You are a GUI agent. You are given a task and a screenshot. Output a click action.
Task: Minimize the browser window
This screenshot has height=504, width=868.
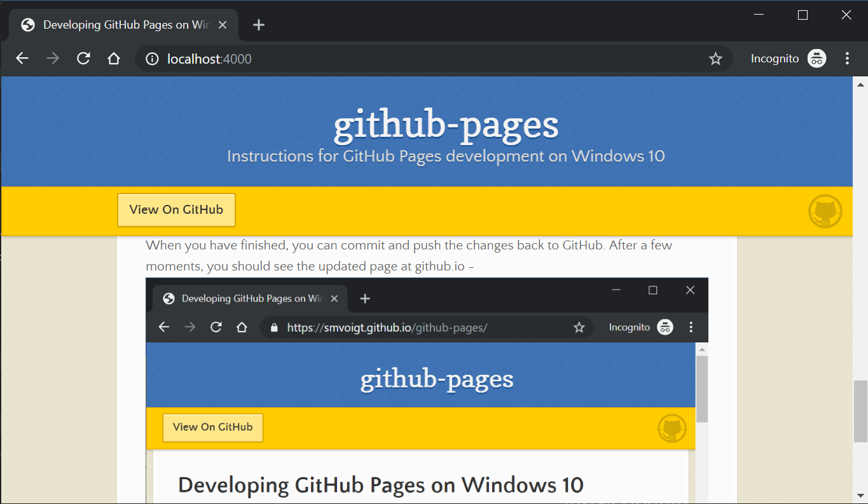pos(759,15)
